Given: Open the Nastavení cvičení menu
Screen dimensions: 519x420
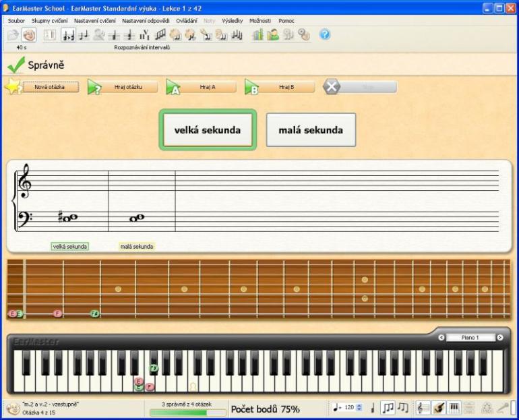Looking at the screenshot, I should pyautogui.click(x=95, y=20).
